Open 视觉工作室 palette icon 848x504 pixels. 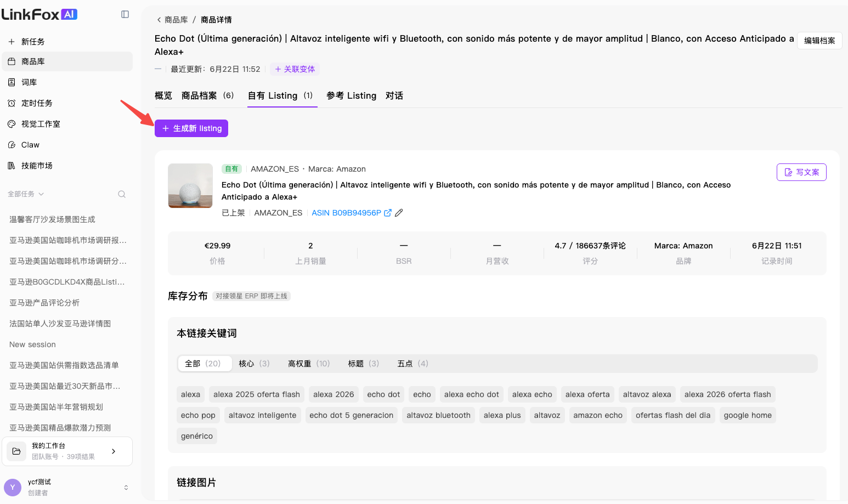12,124
